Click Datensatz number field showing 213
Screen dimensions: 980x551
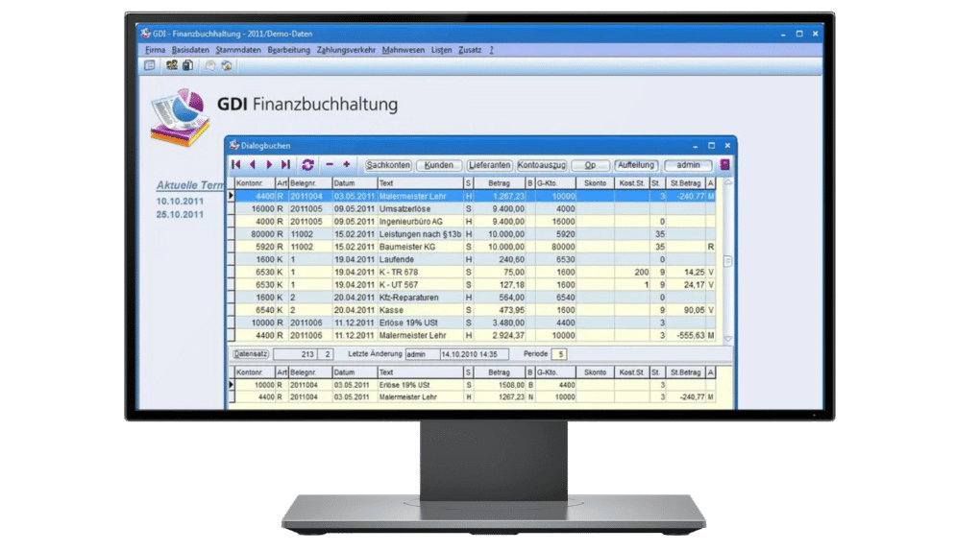pos(295,354)
